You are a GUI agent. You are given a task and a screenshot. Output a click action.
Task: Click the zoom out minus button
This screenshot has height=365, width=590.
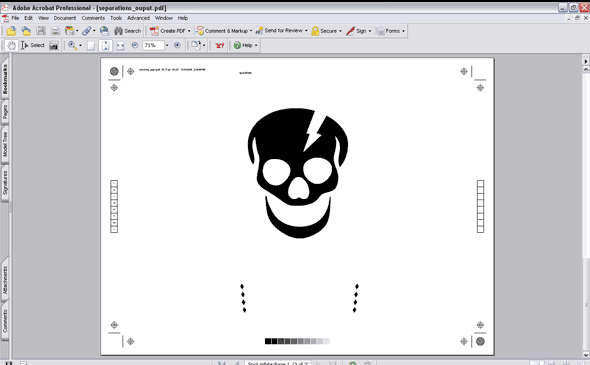[x=135, y=46]
